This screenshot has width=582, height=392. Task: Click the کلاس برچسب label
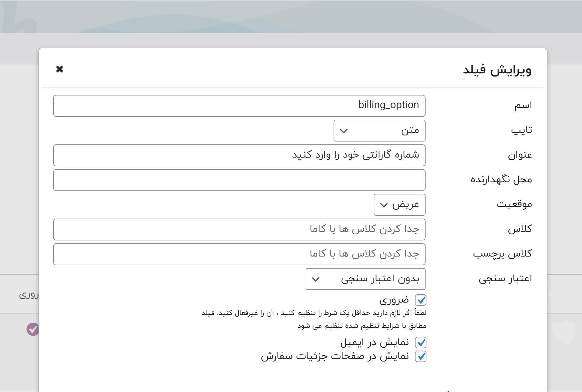(503, 254)
